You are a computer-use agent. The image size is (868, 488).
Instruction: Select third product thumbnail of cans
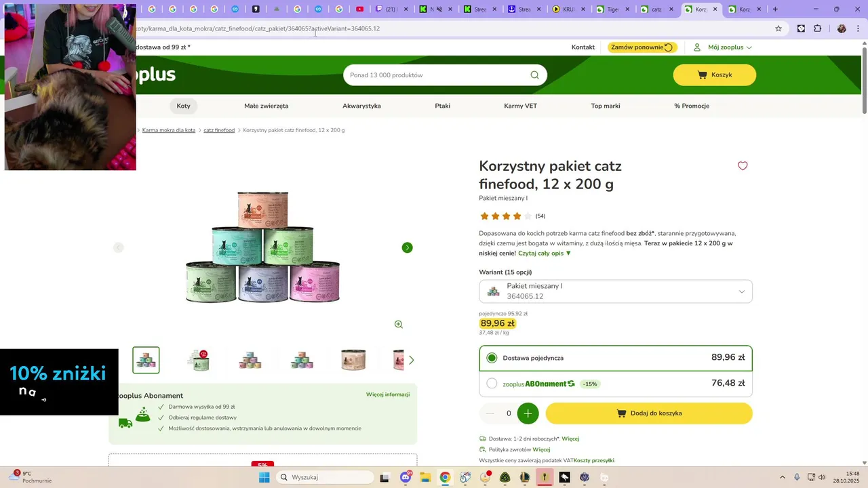[x=250, y=360]
